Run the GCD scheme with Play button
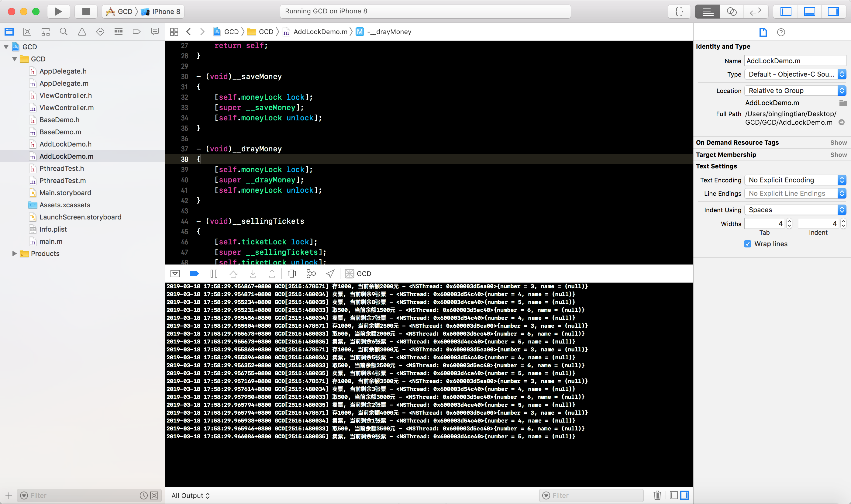Screen dimensions: 851x504 pos(58,12)
